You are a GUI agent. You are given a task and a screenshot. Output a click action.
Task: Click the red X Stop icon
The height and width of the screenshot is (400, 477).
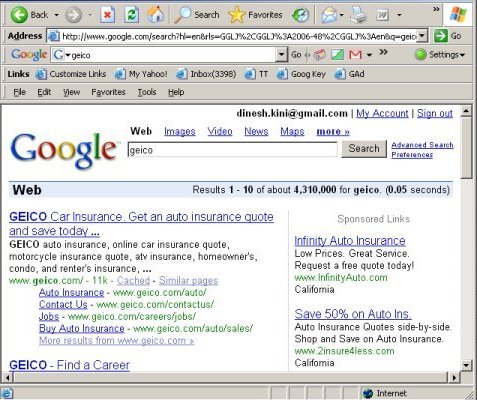click(108, 15)
